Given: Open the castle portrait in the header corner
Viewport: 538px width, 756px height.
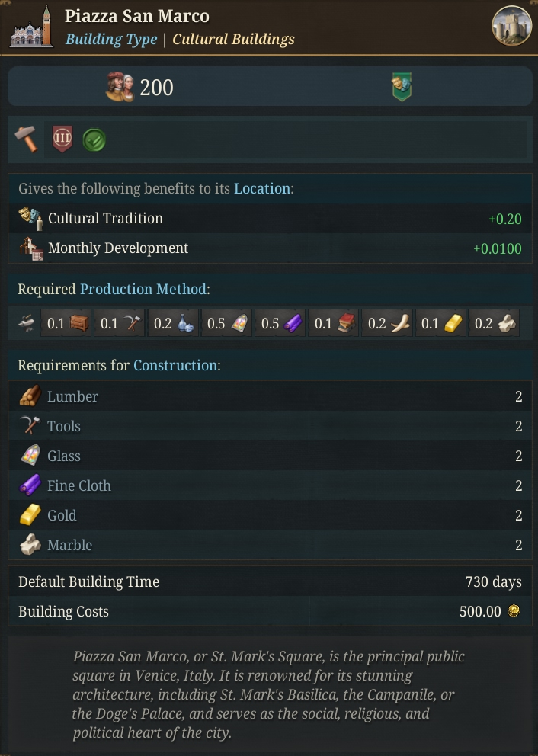Looking at the screenshot, I should [x=511, y=26].
